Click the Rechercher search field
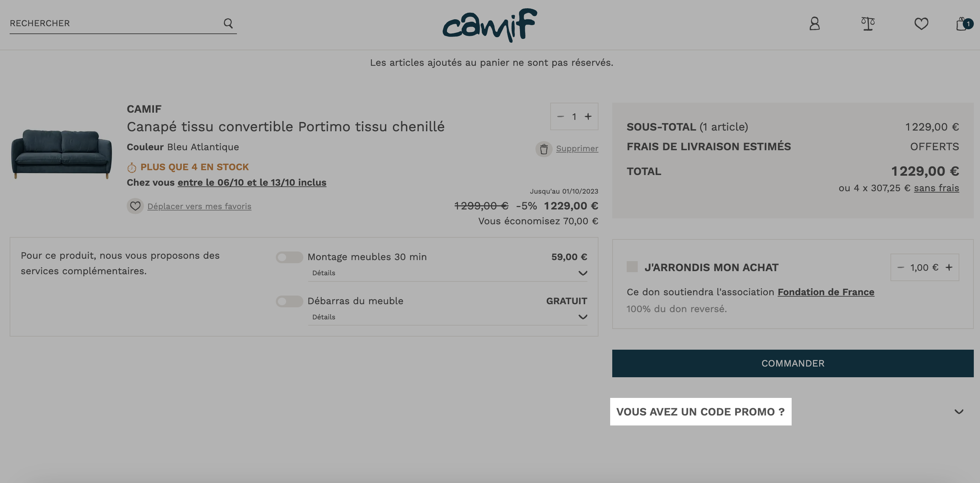The width and height of the screenshot is (980, 483). tap(114, 23)
